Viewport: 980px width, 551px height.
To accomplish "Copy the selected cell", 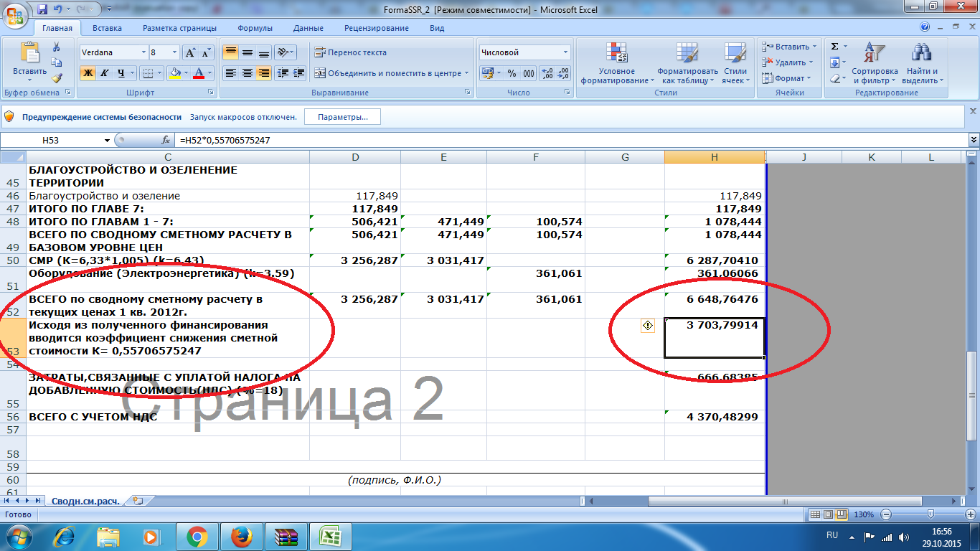I will point(57,63).
